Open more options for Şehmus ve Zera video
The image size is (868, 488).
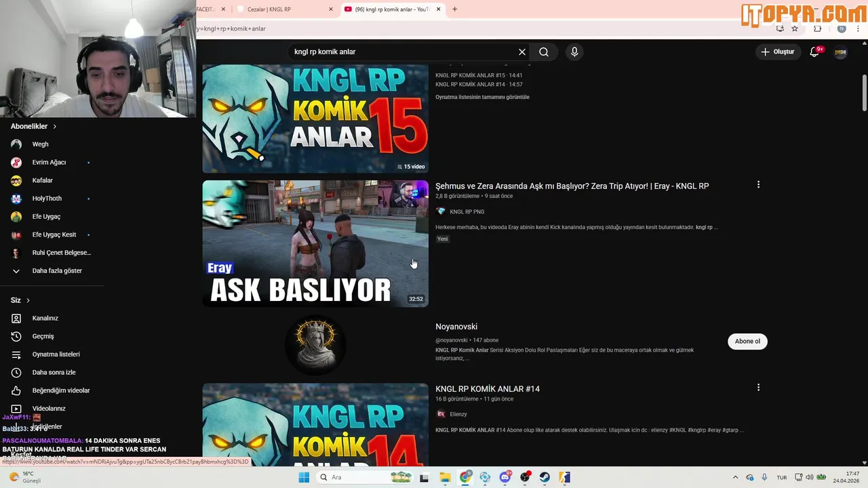pos(758,184)
